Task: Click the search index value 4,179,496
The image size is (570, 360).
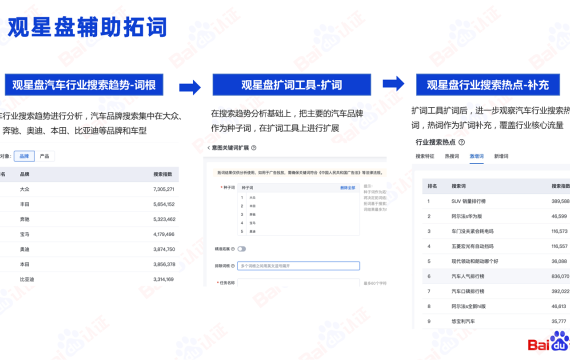Action: (164, 234)
